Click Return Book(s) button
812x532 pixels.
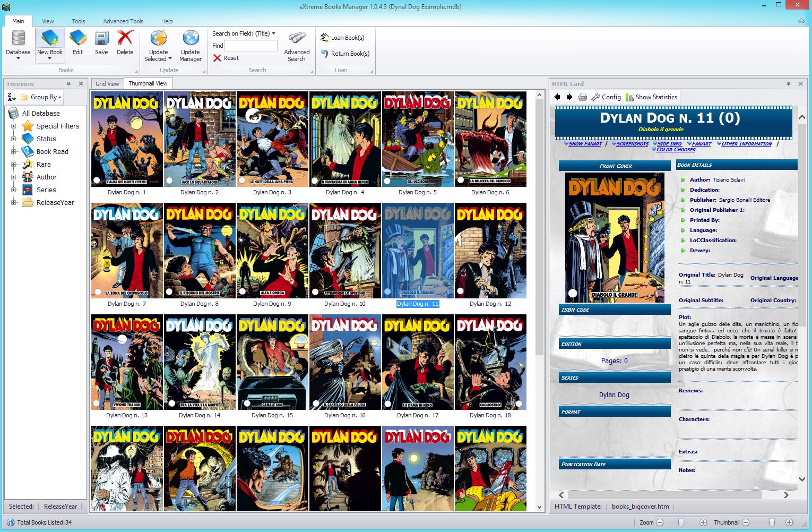[x=345, y=54]
